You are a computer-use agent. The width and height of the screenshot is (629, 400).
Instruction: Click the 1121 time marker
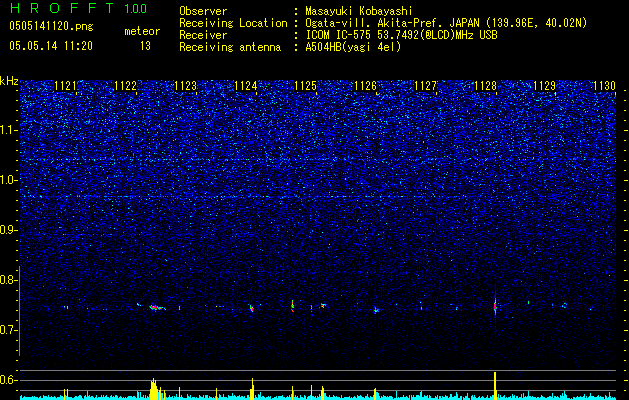tap(65, 86)
